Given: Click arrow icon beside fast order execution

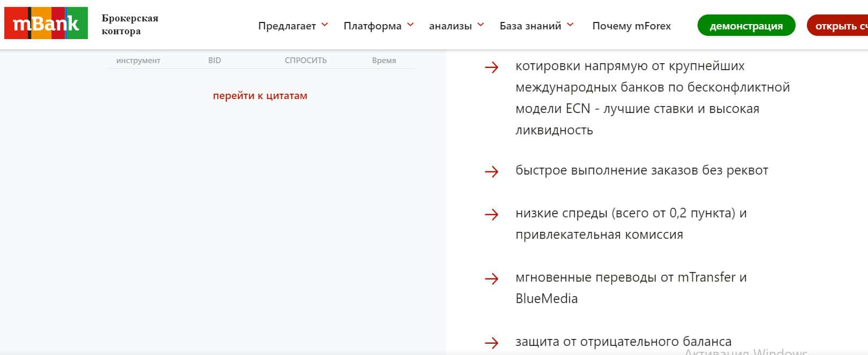Looking at the screenshot, I should pyautogui.click(x=492, y=171).
